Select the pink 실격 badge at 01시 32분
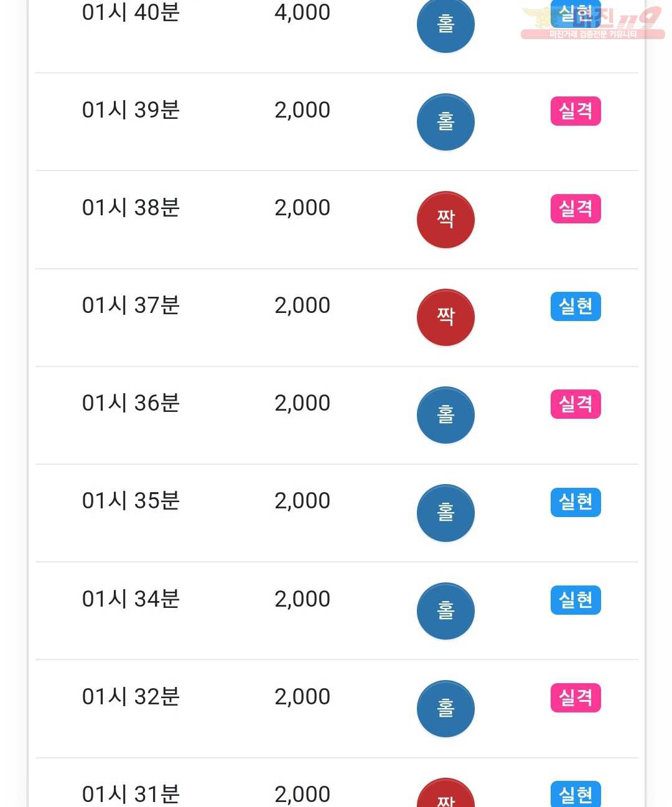The height and width of the screenshot is (807, 672). (576, 697)
